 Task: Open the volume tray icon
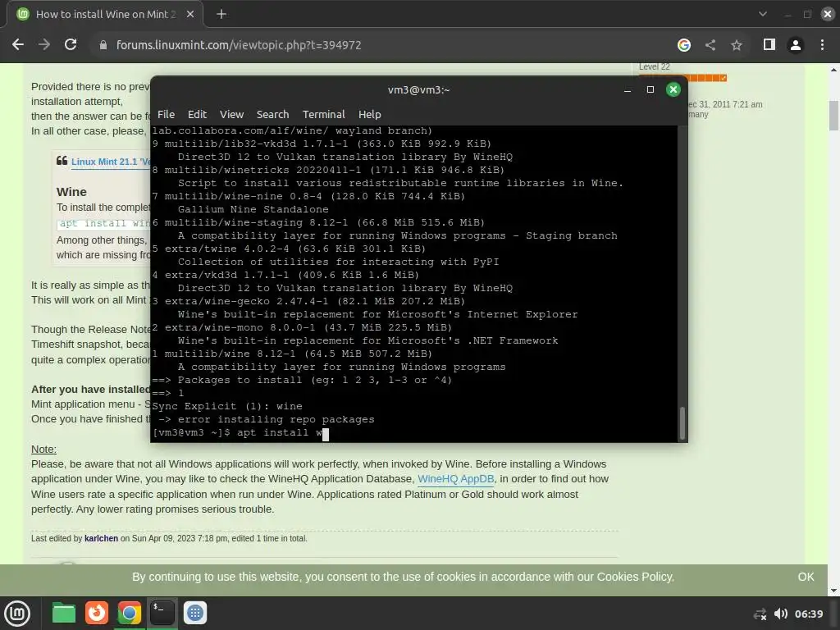click(781, 614)
